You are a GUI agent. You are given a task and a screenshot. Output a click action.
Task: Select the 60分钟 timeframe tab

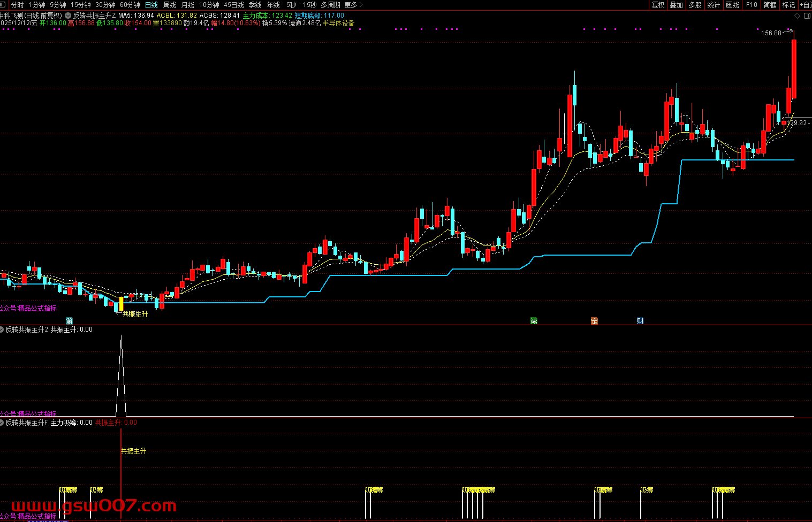130,5
